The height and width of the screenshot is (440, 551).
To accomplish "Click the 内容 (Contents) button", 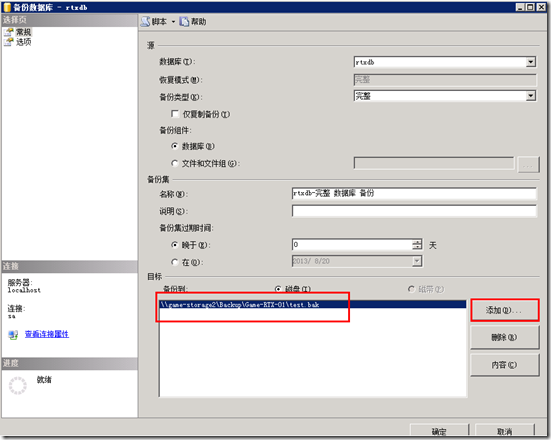I will [504, 365].
